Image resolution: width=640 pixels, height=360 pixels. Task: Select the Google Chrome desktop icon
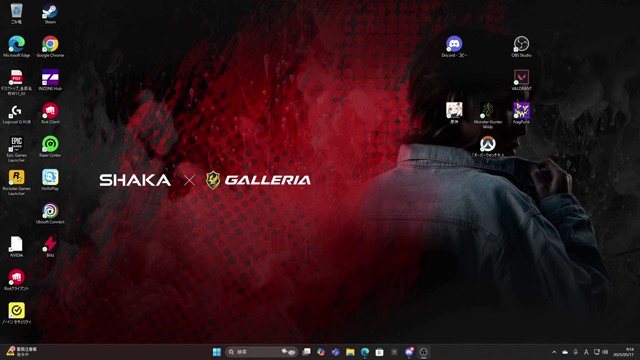tap(50, 47)
